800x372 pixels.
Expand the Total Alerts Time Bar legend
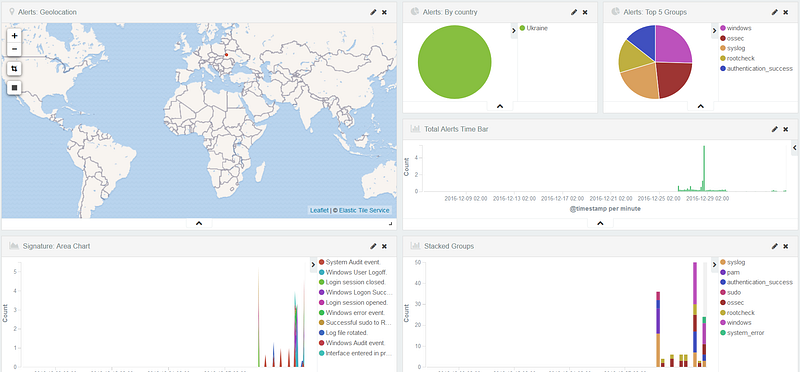pos(795,147)
